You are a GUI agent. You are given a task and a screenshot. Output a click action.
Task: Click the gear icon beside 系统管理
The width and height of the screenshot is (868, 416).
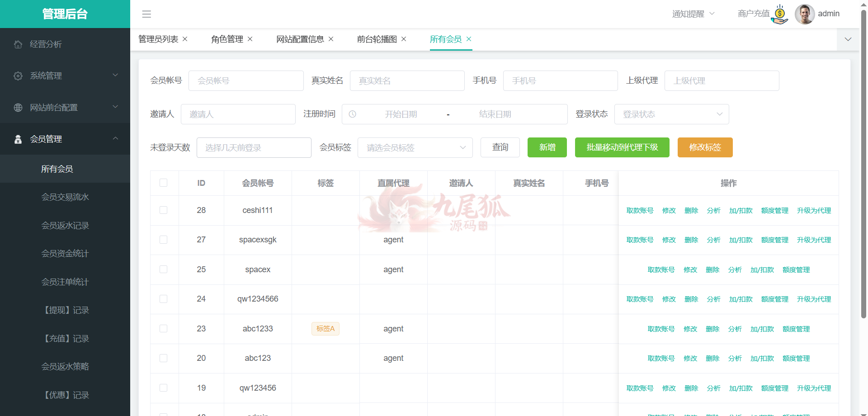tap(18, 76)
